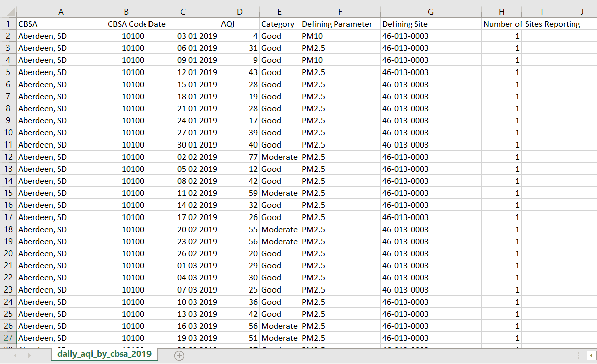The height and width of the screenshot is (364, 597).
Task: Select the 'CBSA Code' header cell
Action: tap(126, 24)
